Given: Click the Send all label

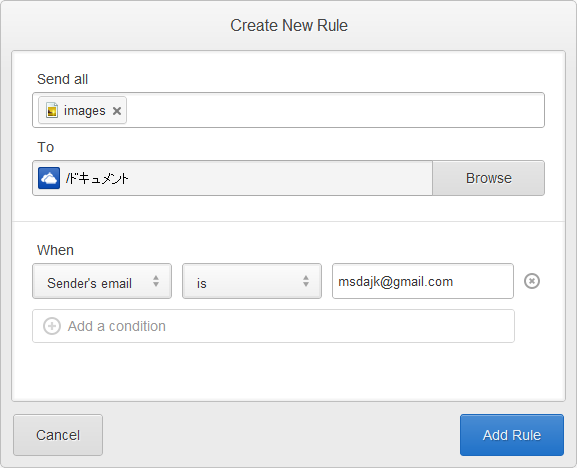Looking at the screenshot, I should pos(63,79).
